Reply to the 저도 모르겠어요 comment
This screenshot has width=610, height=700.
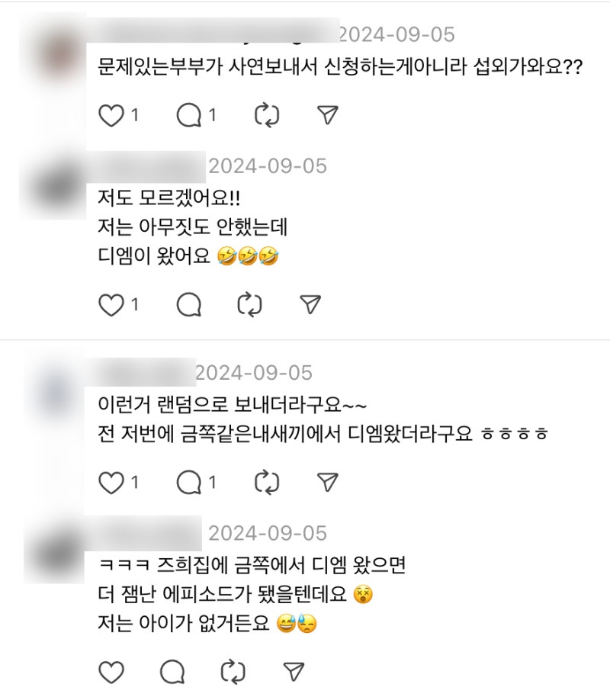point(188,305)
